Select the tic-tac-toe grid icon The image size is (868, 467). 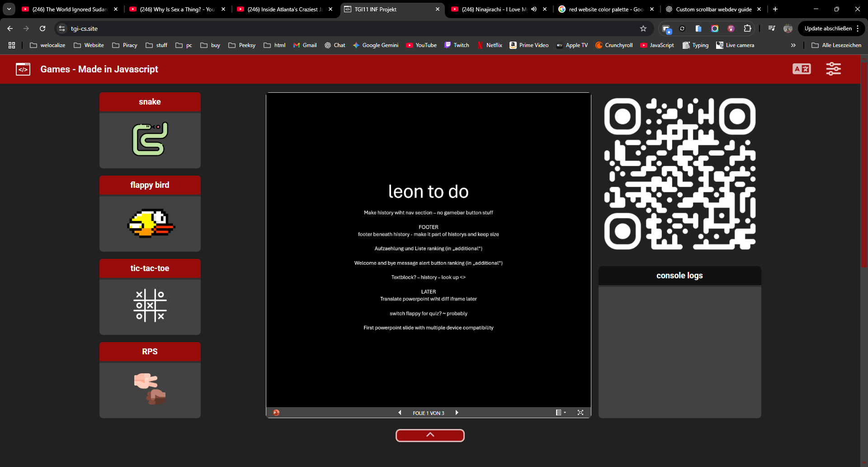[x=150, y=305]
